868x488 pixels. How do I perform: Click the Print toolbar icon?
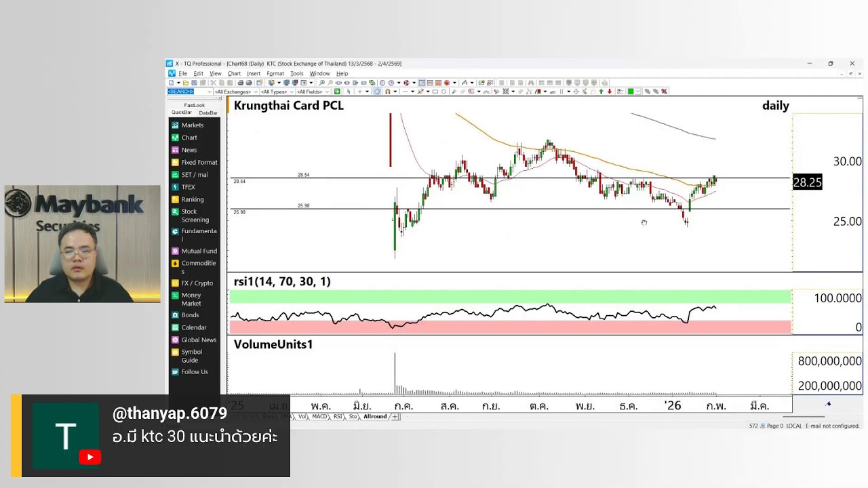coord(241,83)
